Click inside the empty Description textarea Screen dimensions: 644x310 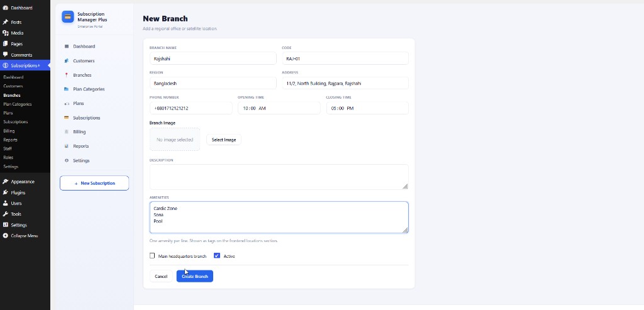(279, 177)
